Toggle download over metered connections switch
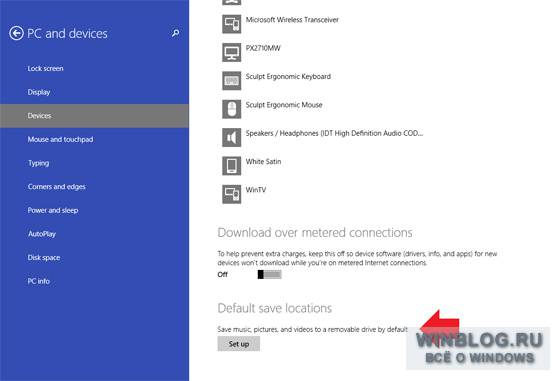Image resolution: width=560 pixels, height=381 pixels. [x=270, y=274]
